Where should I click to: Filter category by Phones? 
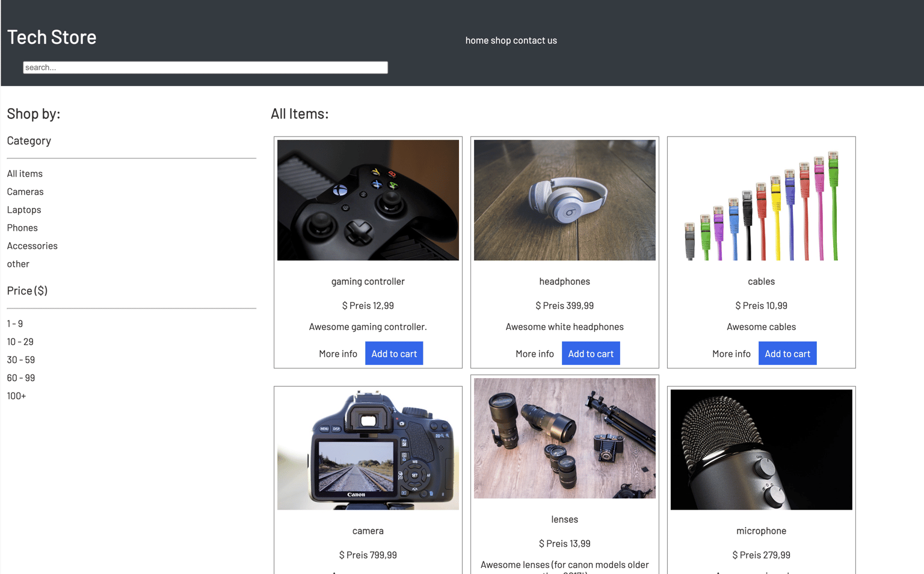tap(22, 228)
